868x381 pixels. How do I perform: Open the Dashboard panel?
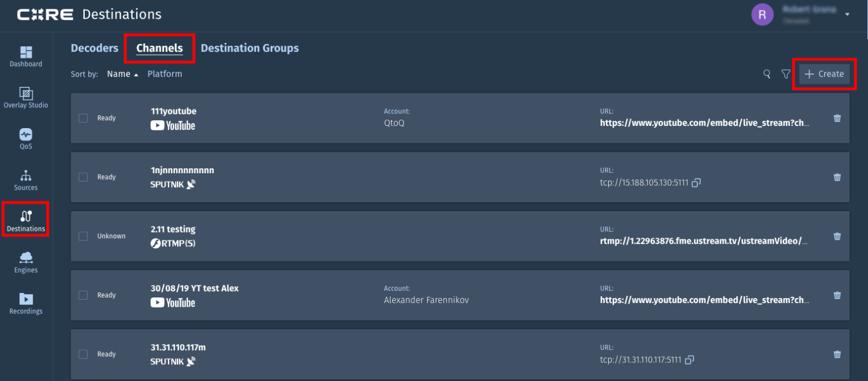(25, 56)
